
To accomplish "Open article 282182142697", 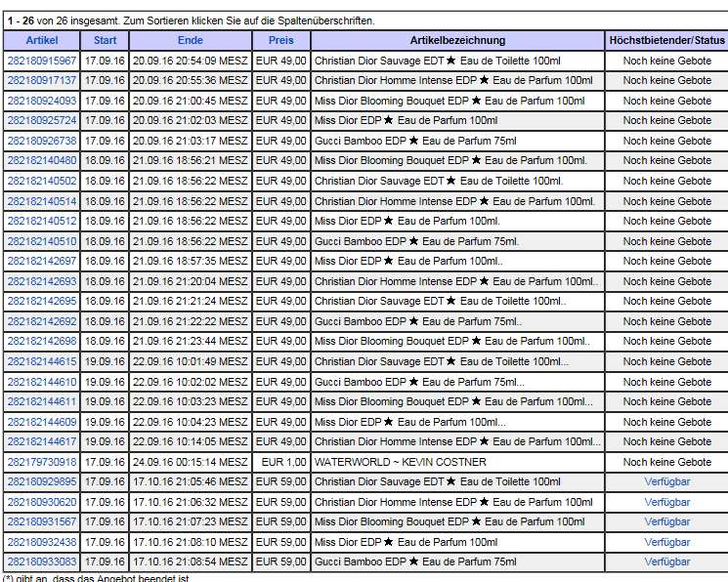I will pyautogui.click(x=42, y=261).
